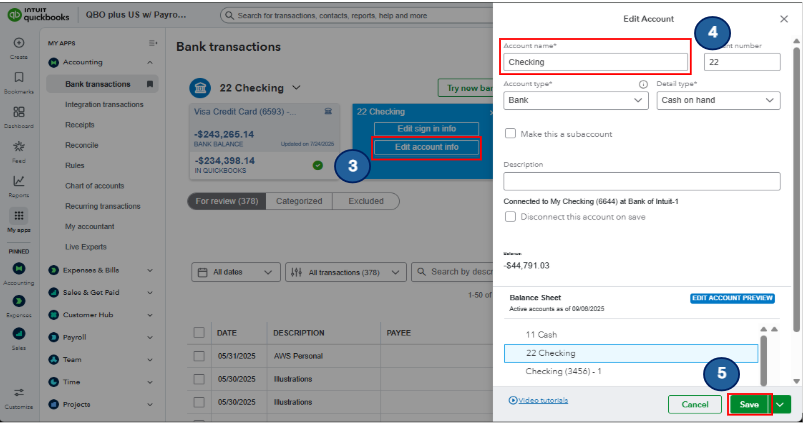Click the Cancel button

(x=695, y=405)
